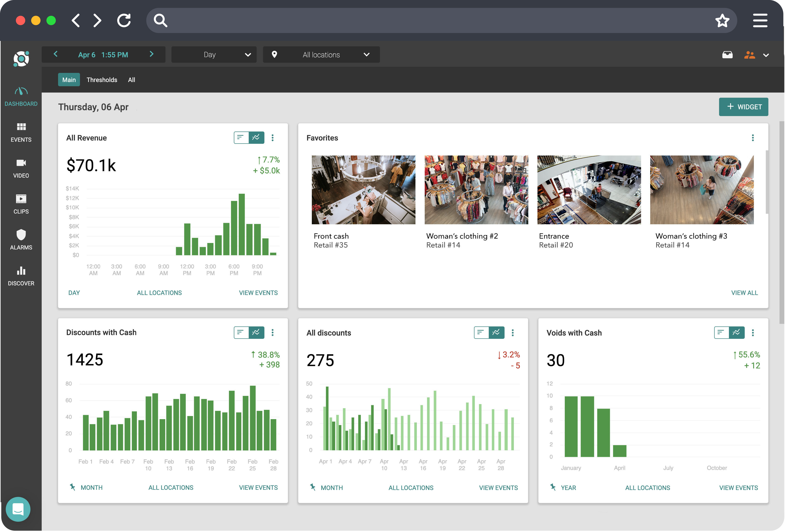Open the Woman's clothing #2 camera thumbnail
The image size is (785, 532).
pyautogui.click(x=476, y=190)
